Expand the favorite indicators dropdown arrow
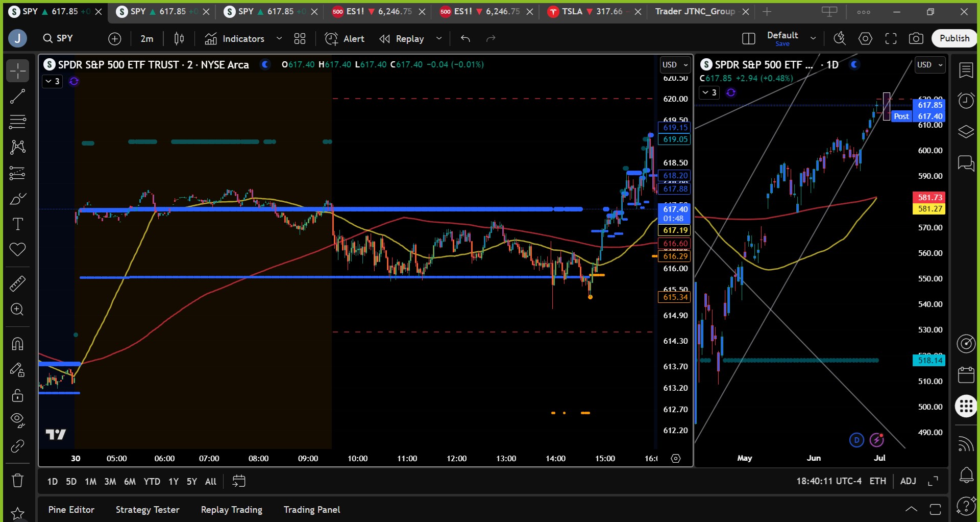980x522 pixels. click(279, 38)
